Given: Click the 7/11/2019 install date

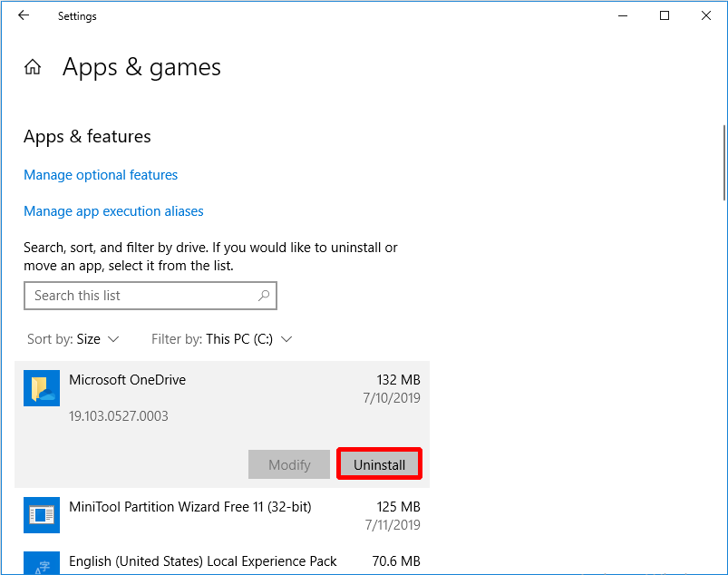Looking at the screenshot, I should point(393,525).
